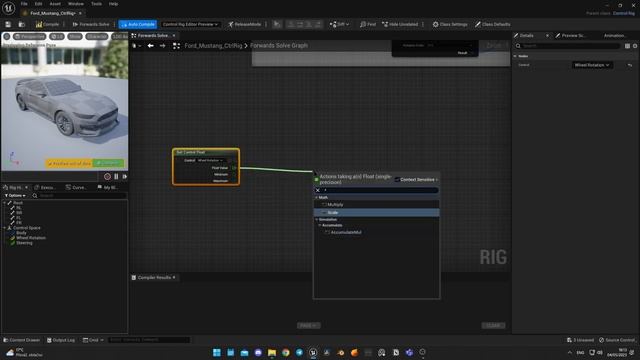640x360 pixels.
Task: Open the Content Drawer
Action: click(x=22, y=340)
